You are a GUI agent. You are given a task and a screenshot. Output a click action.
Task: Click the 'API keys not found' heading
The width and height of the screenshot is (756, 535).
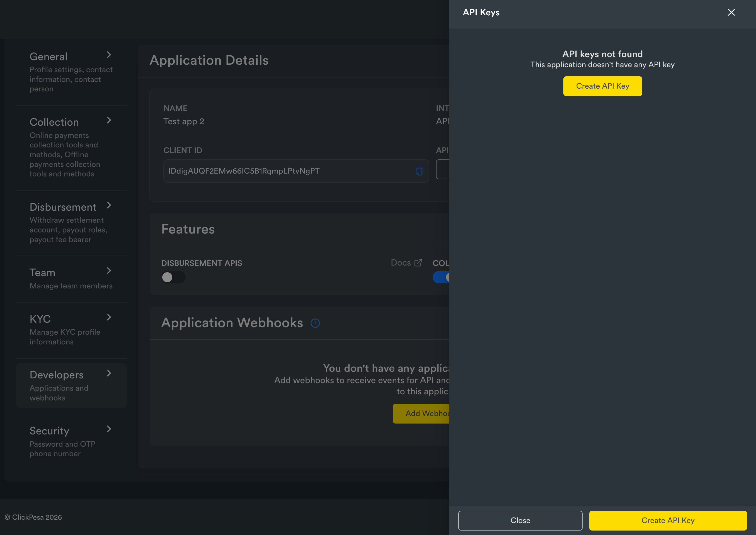click(602, 54)
